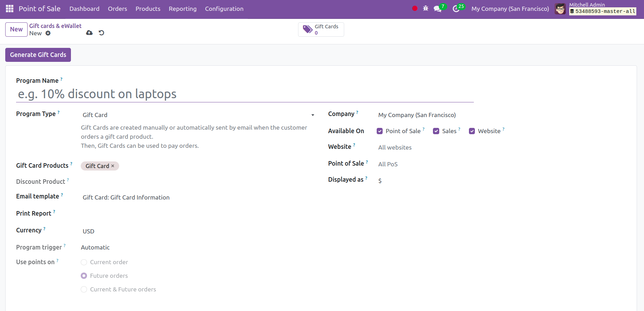Open the Configuration menu
644x311 pixels.
[224, 9]
